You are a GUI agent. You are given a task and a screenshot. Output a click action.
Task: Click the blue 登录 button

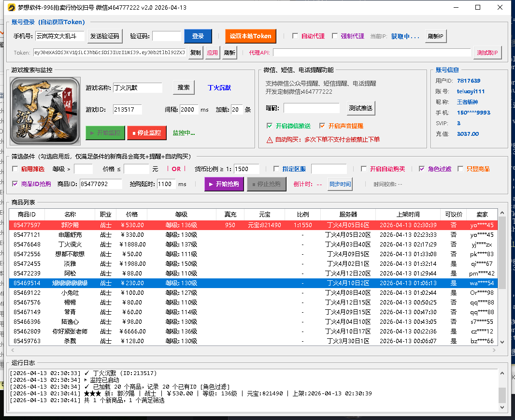point(198,36)
